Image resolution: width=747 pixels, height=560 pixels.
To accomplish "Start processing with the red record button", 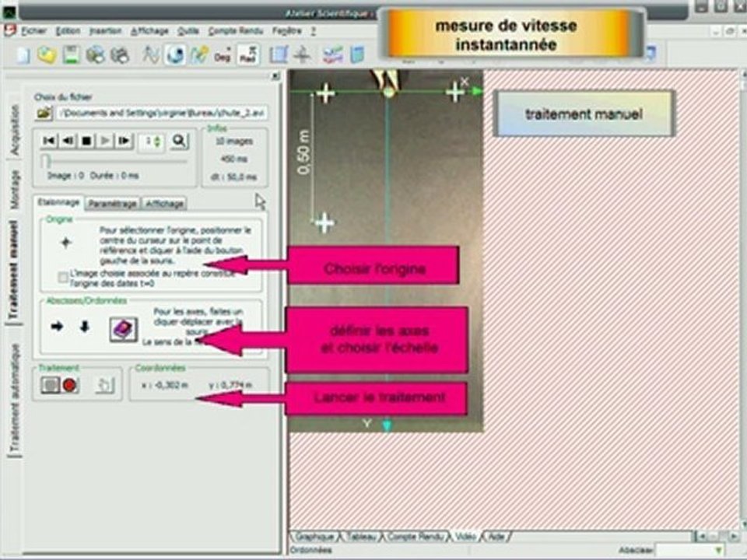I will [69, 385].
